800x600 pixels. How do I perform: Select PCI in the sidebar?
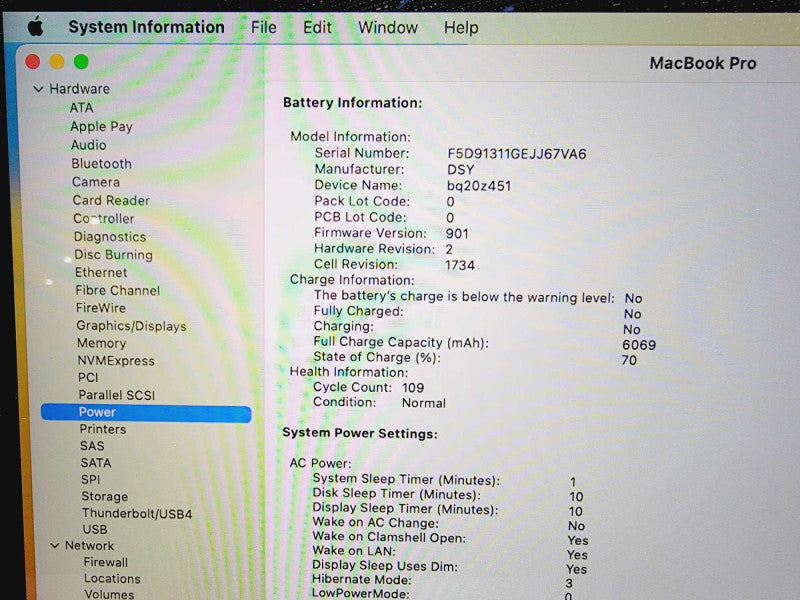pyautogui.click(x=88, y=378)
